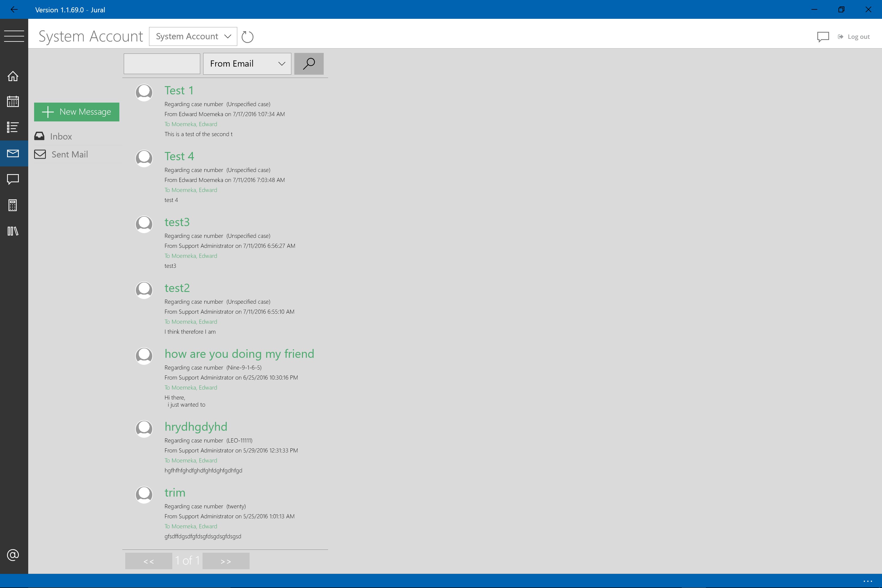Log out of the application
The image size is (882, 588).
point(854,37)
